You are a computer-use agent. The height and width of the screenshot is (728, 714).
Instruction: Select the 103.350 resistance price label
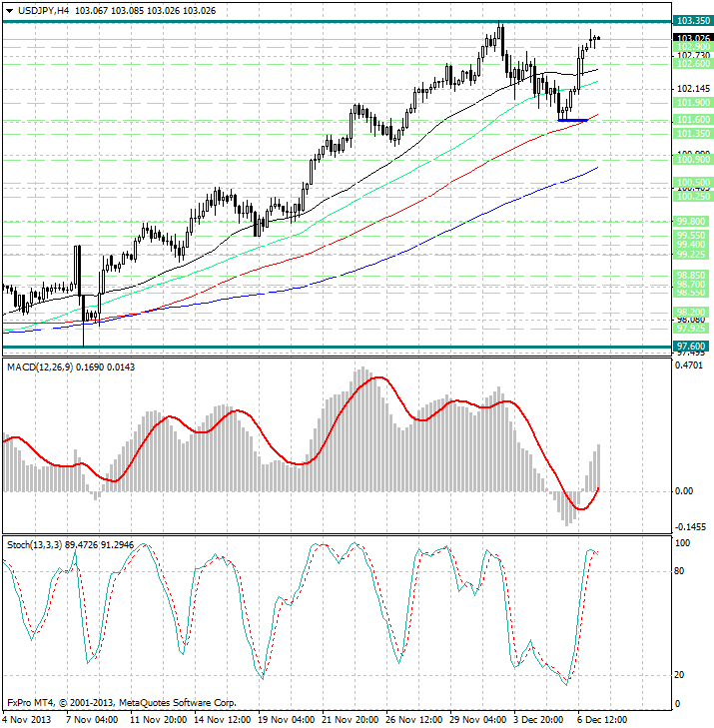click(693, 20)
